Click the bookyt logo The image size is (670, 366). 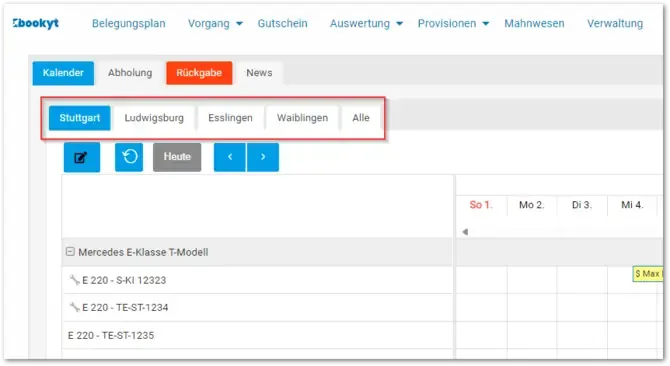click(x=35, y=23)
